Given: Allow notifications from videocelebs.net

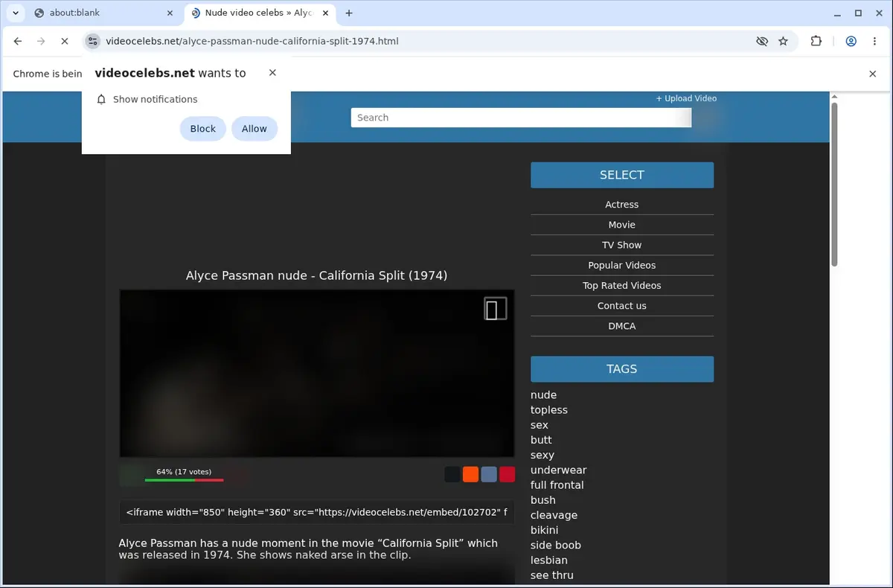Looking at the screenshot, I should point(254,129).
